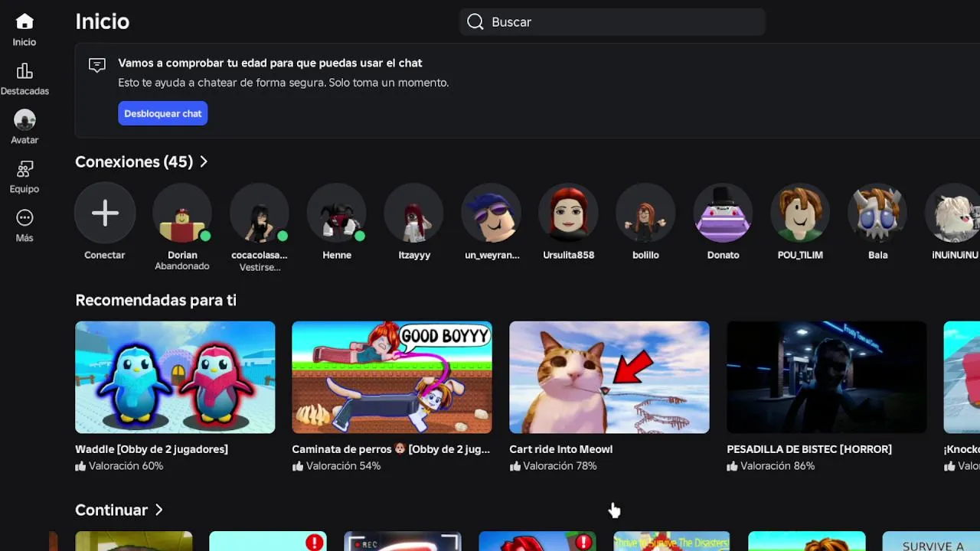
Task: Open the Thrive to Survive Disasters thumbnail
Action: (x=671, y=541)
